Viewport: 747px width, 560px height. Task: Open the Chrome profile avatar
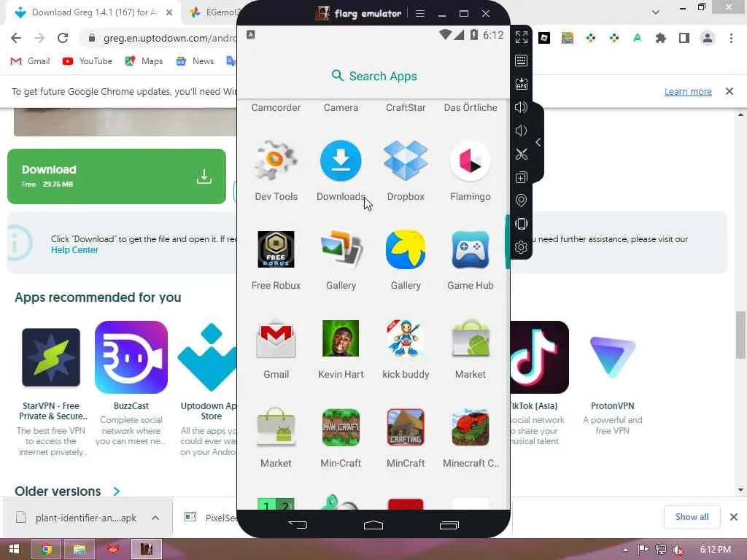708,38
